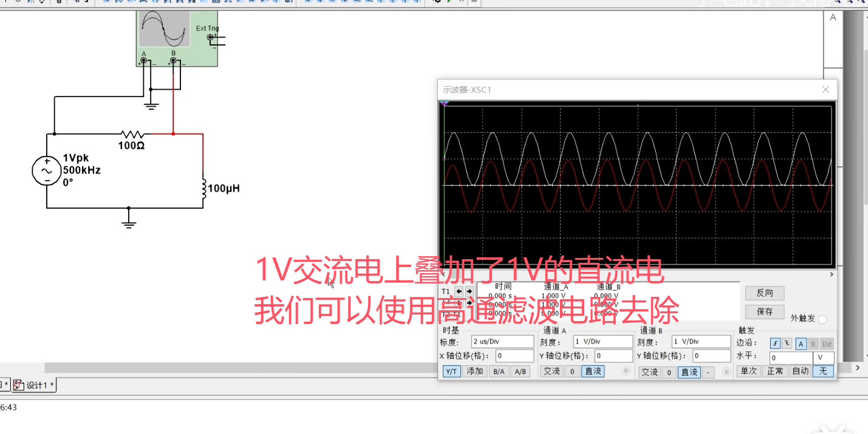Click the 示波器-XSC1 title bar text
The height and width of the screenshot is (434, 868).
point(466,90)
